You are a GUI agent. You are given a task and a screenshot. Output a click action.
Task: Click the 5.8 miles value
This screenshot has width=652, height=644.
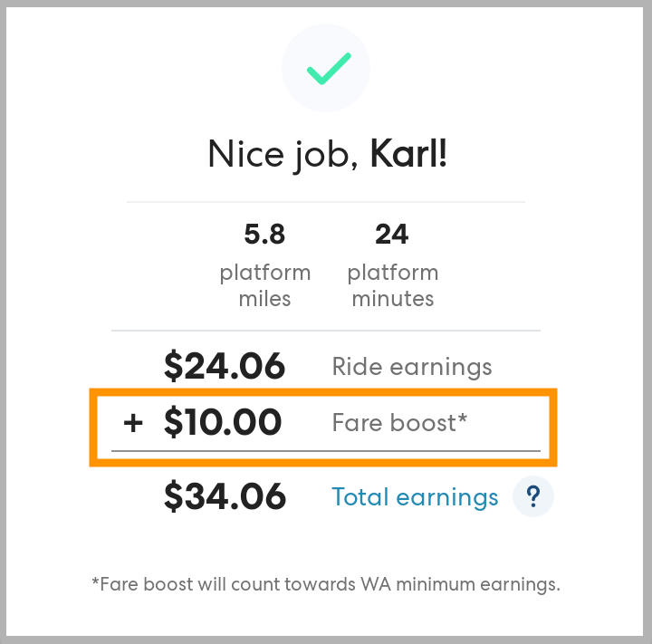point(264,235)
